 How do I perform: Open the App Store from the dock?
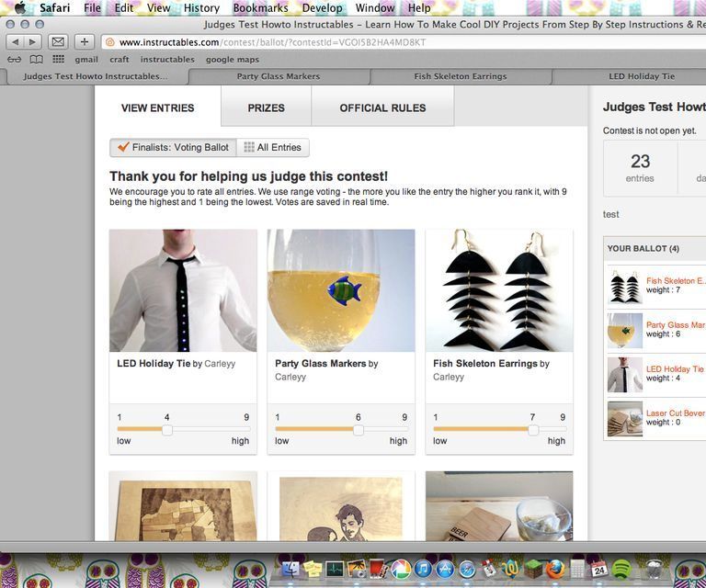point(445,570)
